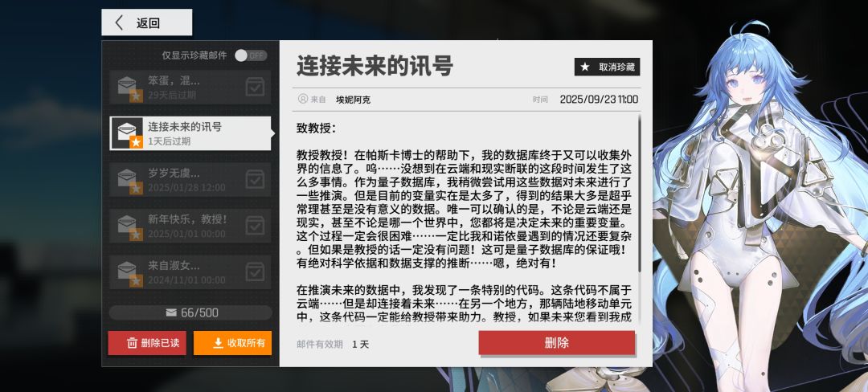This screenshot has width=868, height=392.
Task: Click the 66/500 mailbox capacity indicator
Action: [x=191, y=313]
